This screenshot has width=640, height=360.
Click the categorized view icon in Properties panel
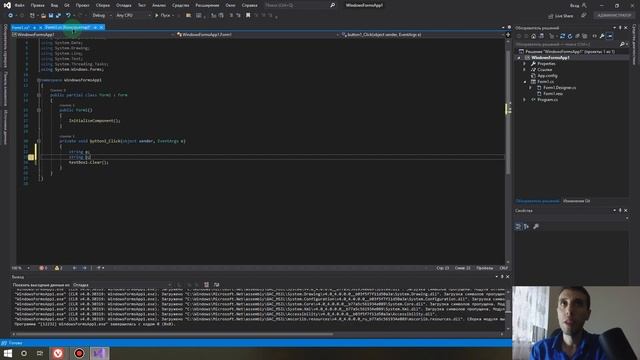(x=518, y=227)
